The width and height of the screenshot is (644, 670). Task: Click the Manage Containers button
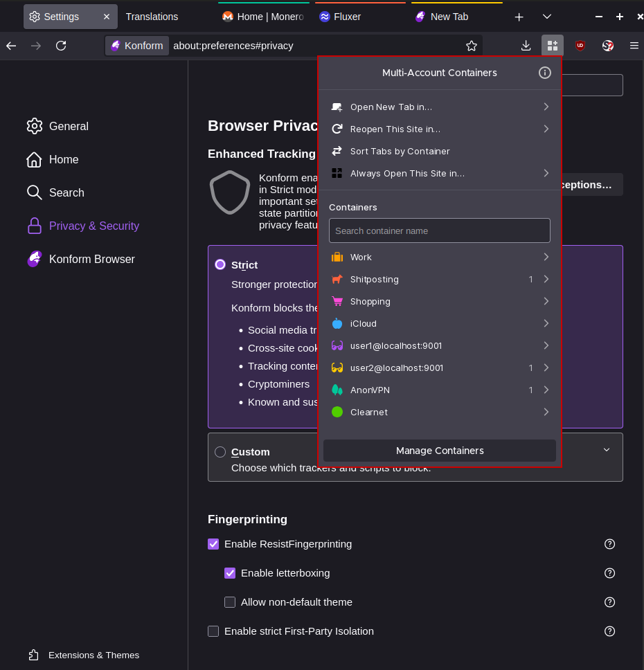tap(440, 451)
